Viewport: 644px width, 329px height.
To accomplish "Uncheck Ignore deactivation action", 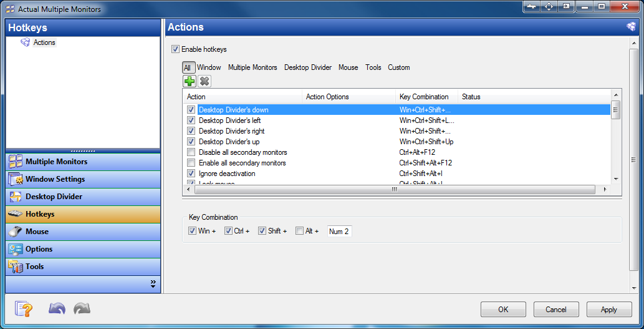I will click(x=191, y=174).
